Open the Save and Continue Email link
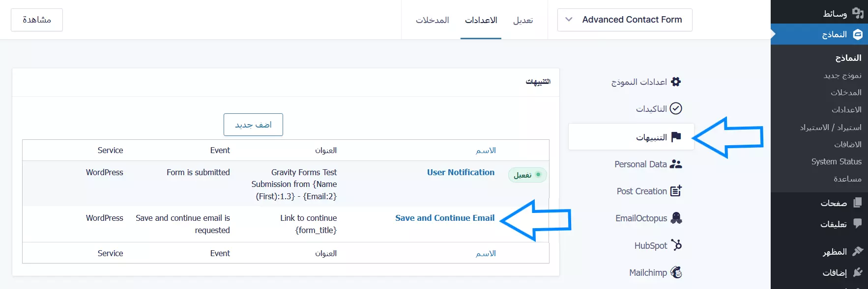The image size is (868, 289). pyautogui.click(x=445, y=218)
